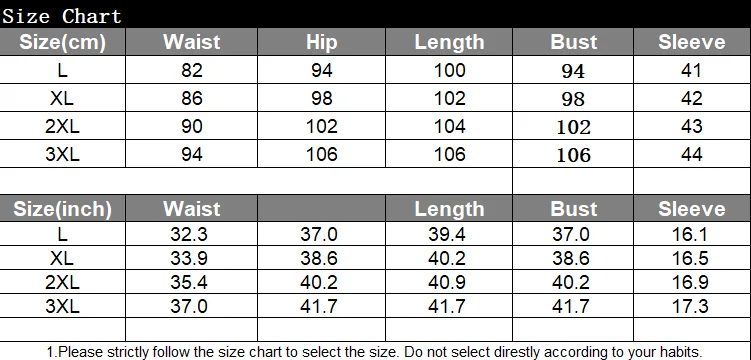Viewport: 751px width, 360px height.
Task: Select the Sleeve header in inch table
Action: (692, 209)
